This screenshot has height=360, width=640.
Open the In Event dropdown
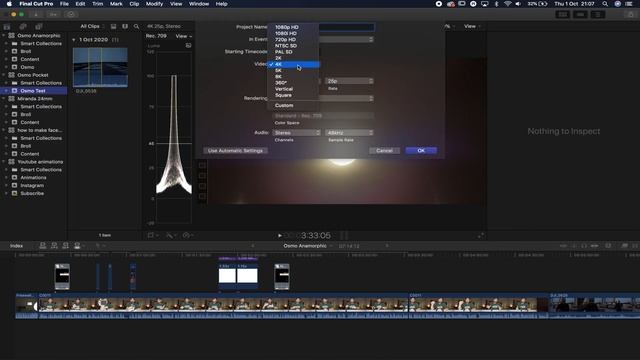click(x=346, y=40)
